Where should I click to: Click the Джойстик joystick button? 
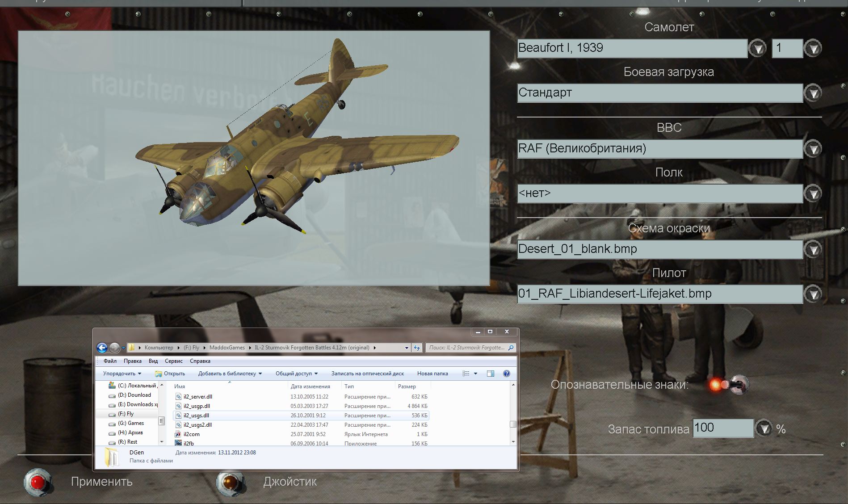tap(231, 482)
